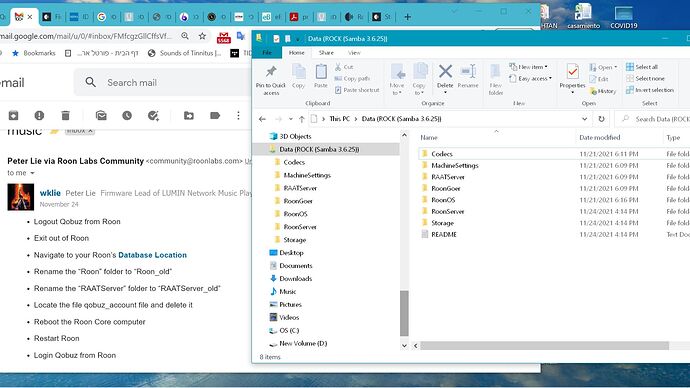Screen dimensions: 690x388
Task: Click Paste shortcut in ribbon
Action: (357, 90)
